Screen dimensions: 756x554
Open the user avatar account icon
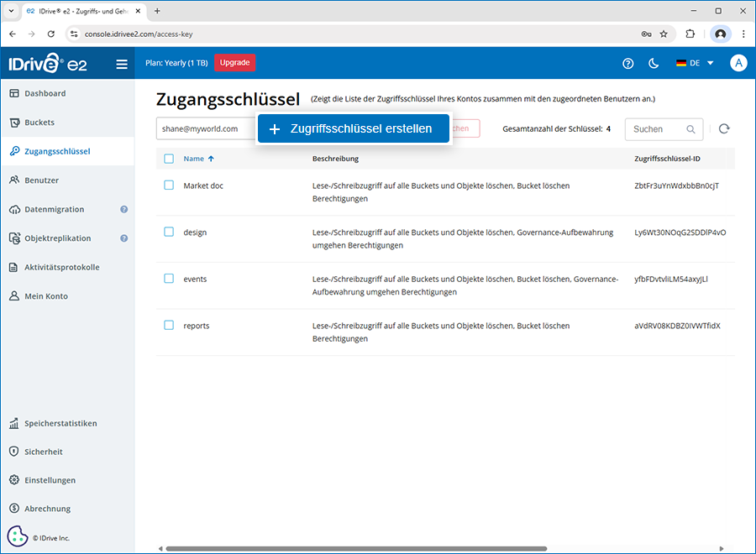click(x=738, y=63)
